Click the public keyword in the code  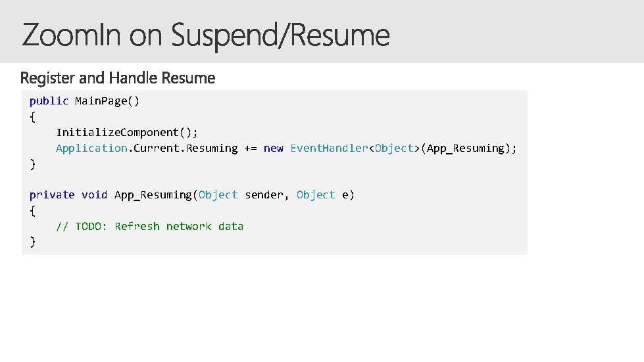pyautogui.click(x=49, y=101)
